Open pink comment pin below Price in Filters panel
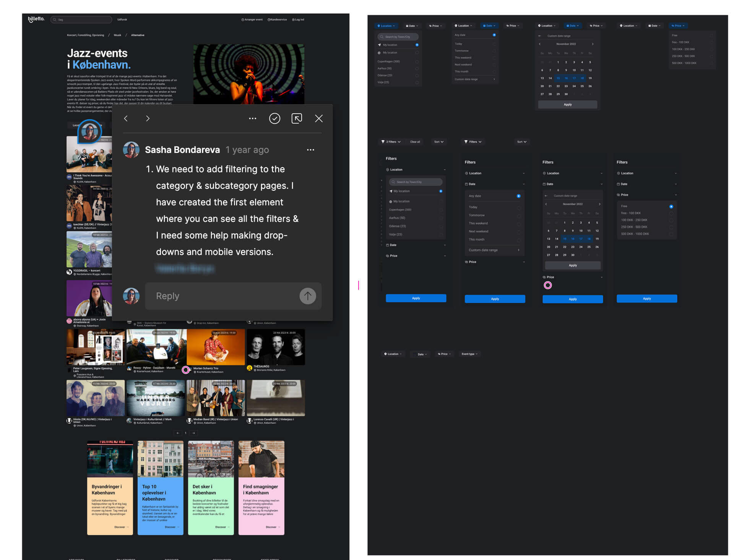734x560 pixels. [x=548, y=285]
